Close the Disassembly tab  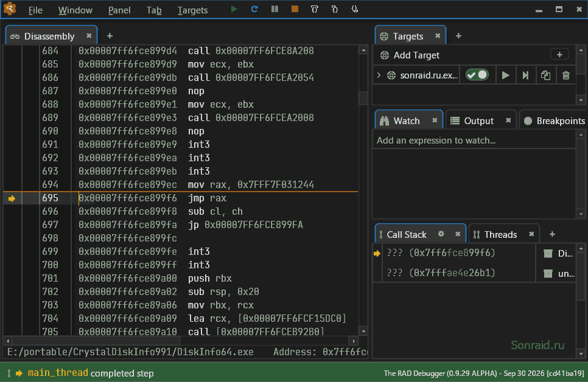[x=89, y=36]
